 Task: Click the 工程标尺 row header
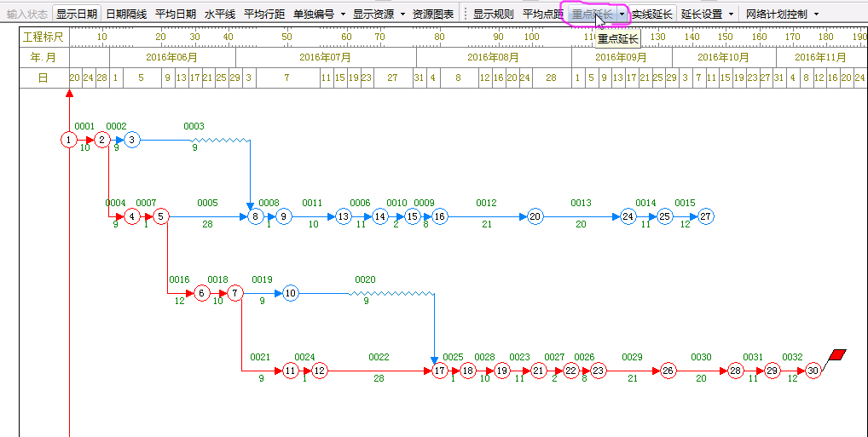point(43,37)
